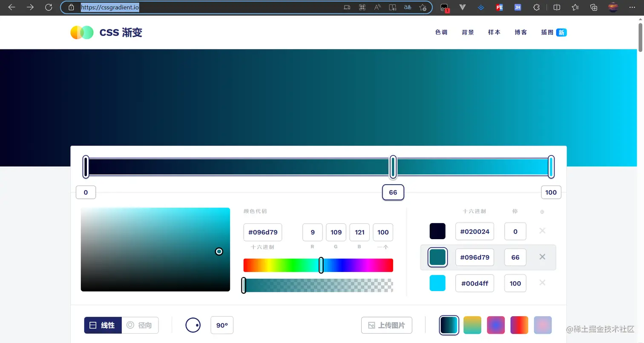Edit the R value field showing 9
The width and height of the screenshot is (644, 343).
tap(313, 232)
